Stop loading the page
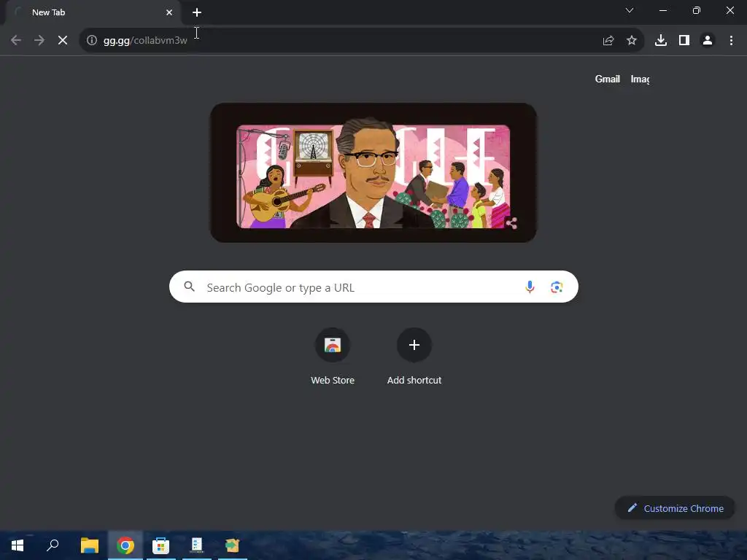The height and width of the screenshot is (560, 747). coord(63,41)
